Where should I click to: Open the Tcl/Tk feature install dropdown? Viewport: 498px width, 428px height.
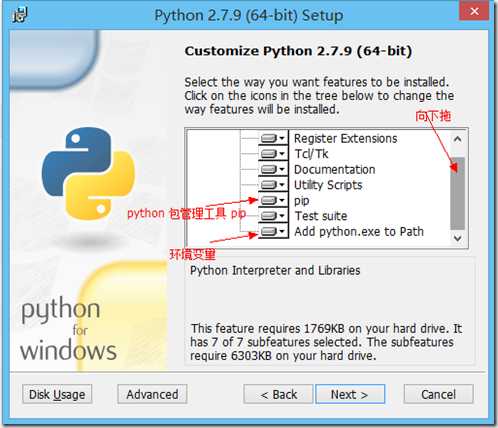point(273,154)
